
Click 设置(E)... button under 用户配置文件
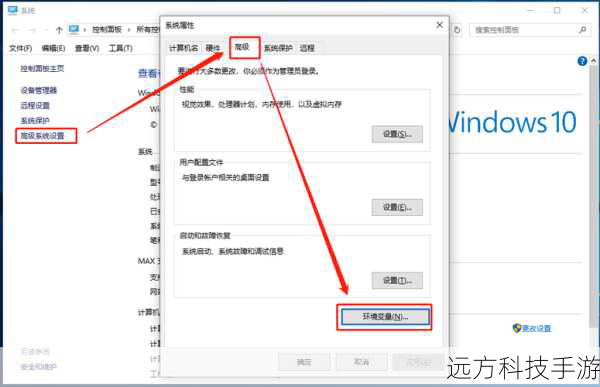coord(397,207)
